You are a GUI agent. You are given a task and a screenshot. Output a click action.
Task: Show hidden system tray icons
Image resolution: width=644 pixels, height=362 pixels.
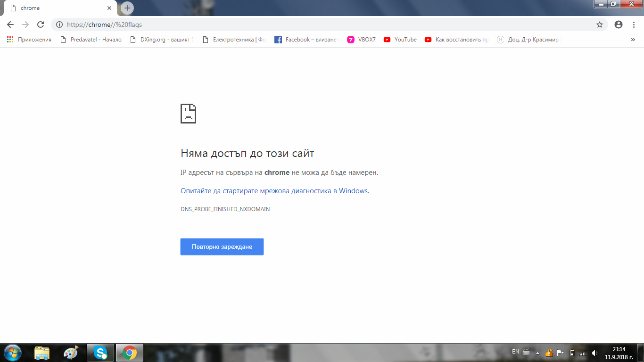click(x=537, y=353)
